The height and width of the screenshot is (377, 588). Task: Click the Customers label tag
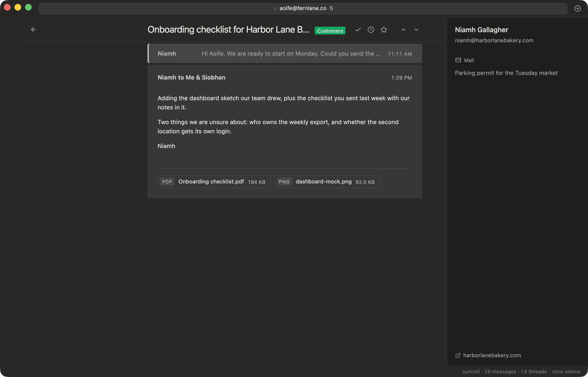330,31
